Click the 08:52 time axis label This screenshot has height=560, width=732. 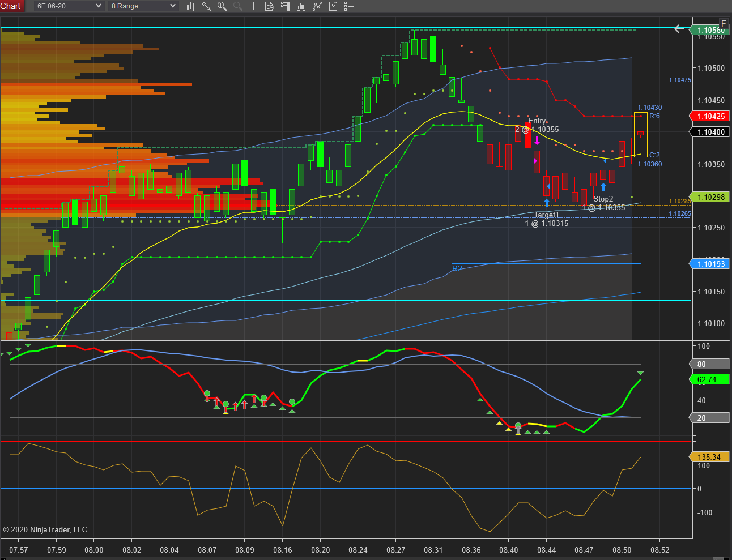coord(659,550)
